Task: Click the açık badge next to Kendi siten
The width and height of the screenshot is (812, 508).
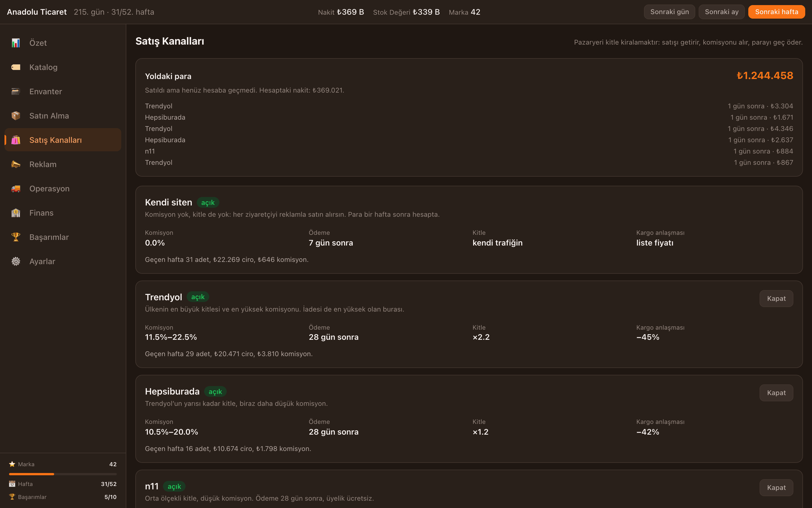Action: tap(208, 203)
